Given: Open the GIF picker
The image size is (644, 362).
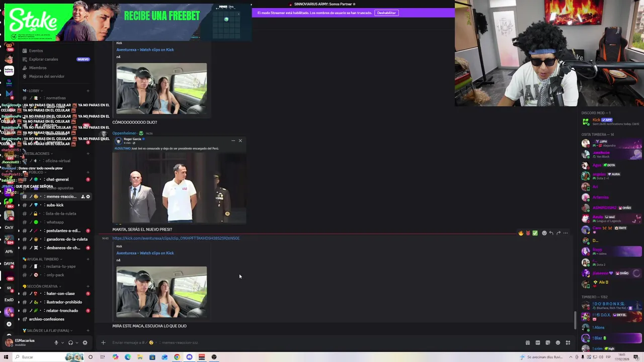Looking at the screenshot, I should [x=538, y=343].
